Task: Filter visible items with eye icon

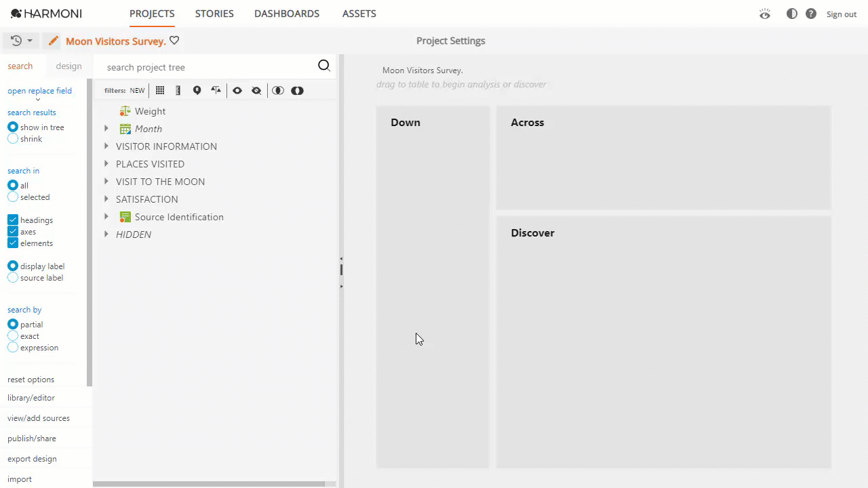Action: (x=237, y=90)
